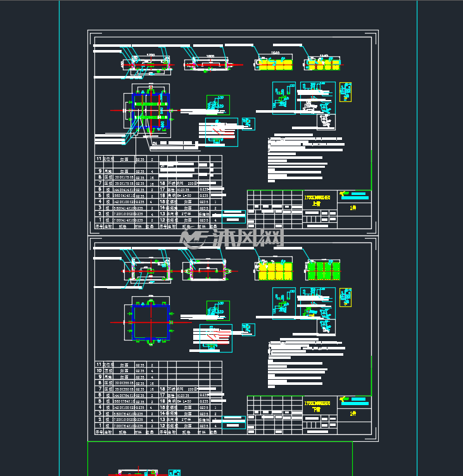Click the company logo in upper title block
The height and width of the screenshot is (476, 463).
coord(344,193)
